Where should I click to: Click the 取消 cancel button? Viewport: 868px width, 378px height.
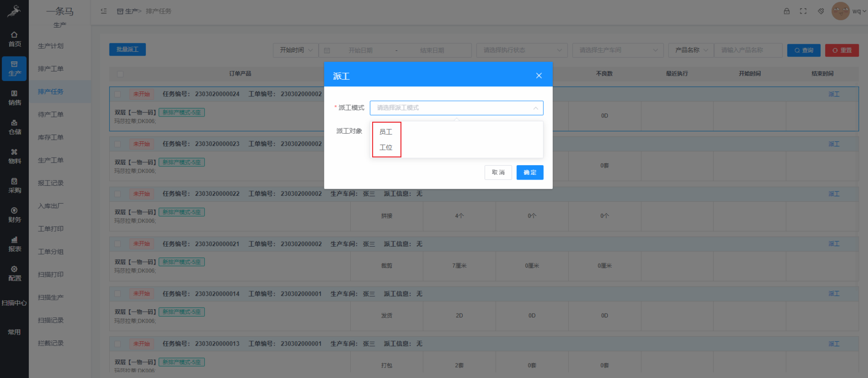[498, 173]
